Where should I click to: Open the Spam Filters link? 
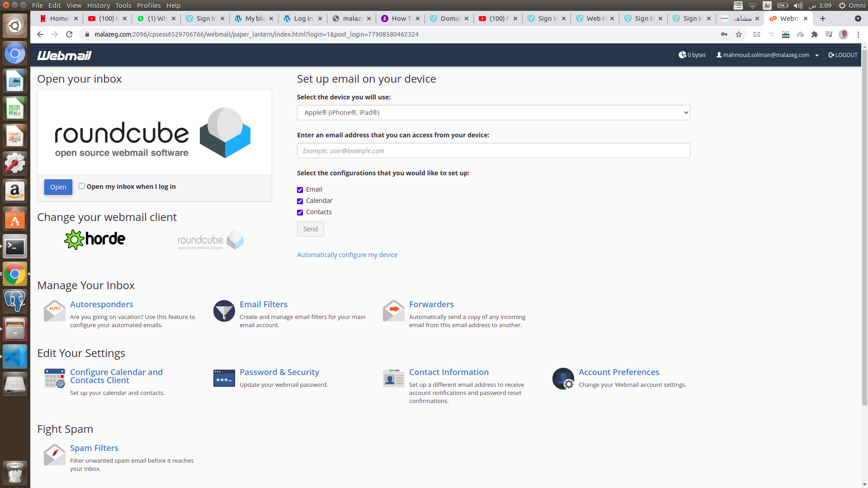pyautogui.click(x=94, y=448)
